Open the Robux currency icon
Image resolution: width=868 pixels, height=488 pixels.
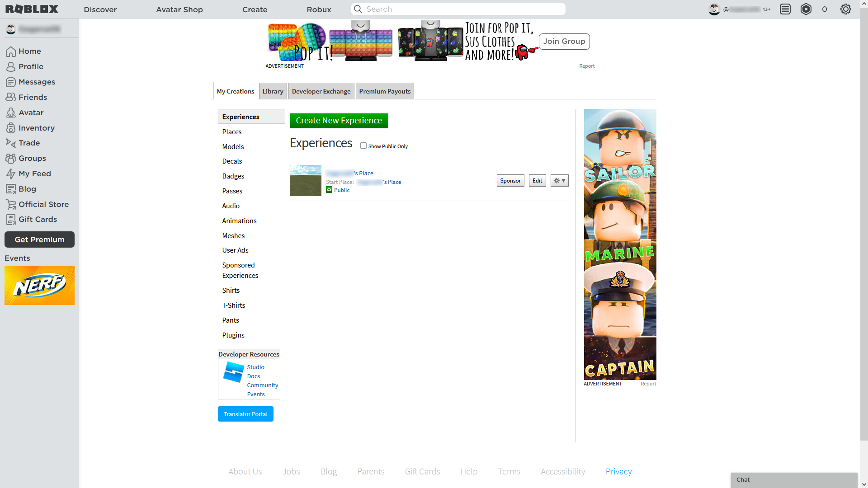tap(806, 9)
